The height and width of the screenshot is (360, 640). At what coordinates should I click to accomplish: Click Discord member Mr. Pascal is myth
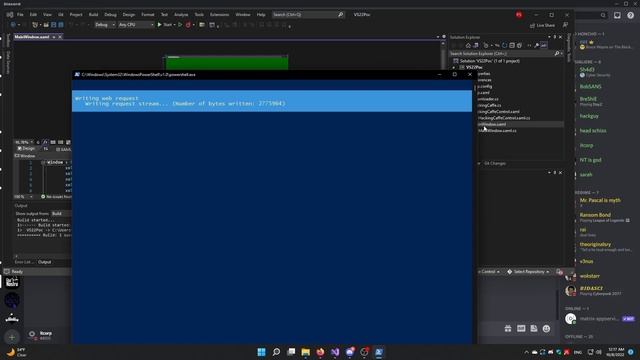tap(600, 200)
